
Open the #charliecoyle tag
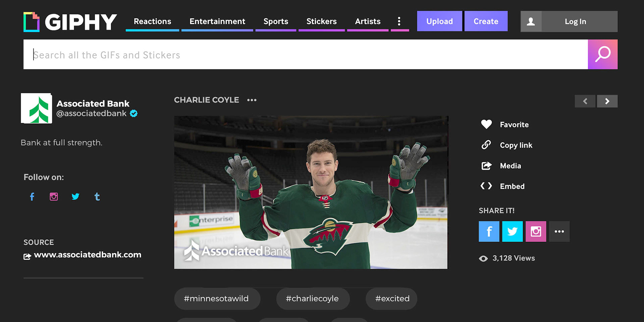(x=313, y=299)
